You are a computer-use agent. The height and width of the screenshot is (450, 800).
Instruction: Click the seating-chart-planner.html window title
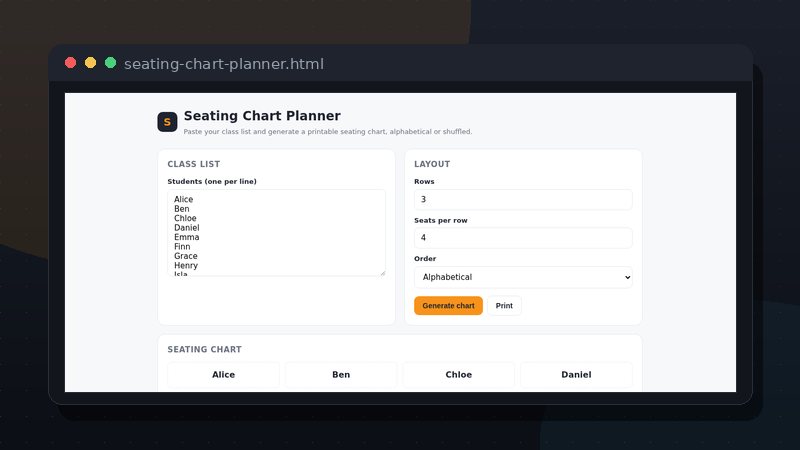224,64
